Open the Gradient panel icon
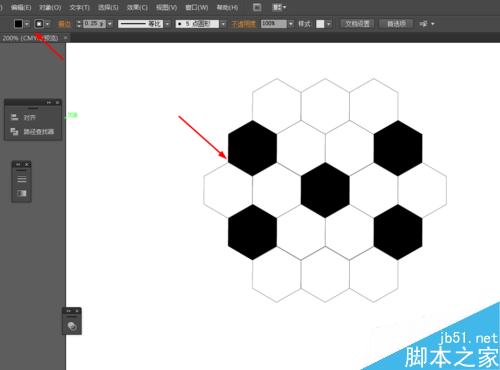 click(22, 193)
